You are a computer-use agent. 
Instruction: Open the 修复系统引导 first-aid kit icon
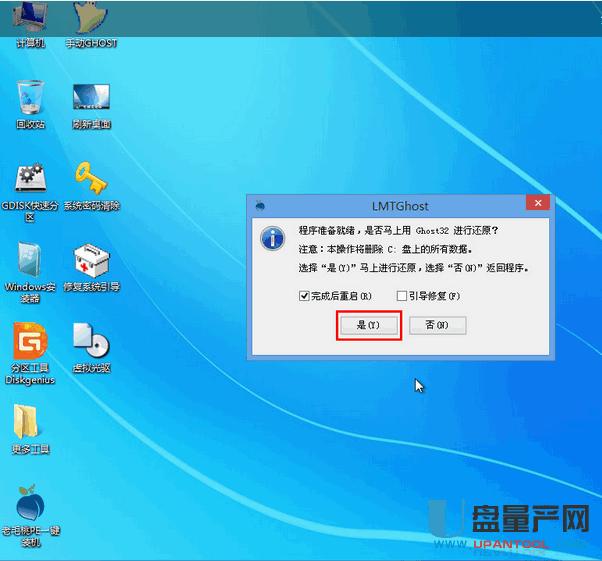(90, 260)
